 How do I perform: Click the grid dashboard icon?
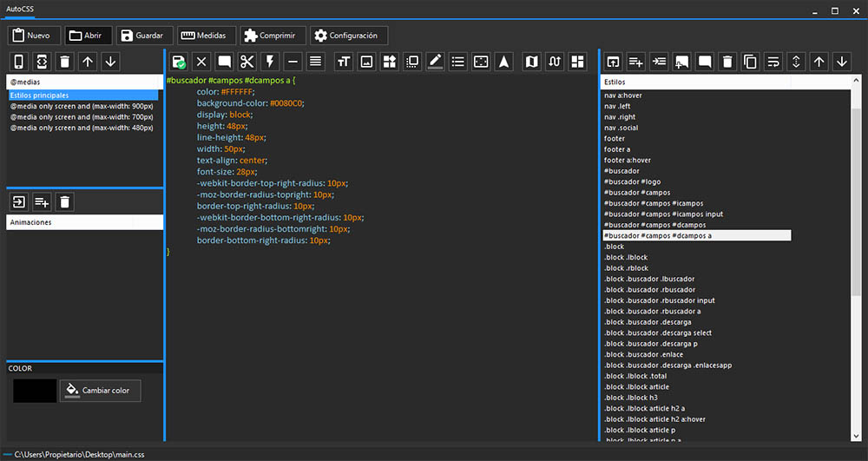tap(577, 62)
